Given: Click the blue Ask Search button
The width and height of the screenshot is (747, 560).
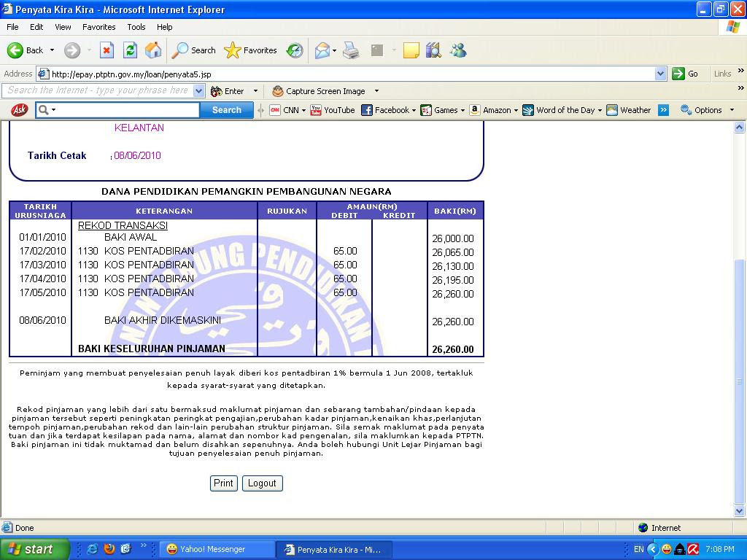Looking at the screenshot, I should (x=226, y=110).
